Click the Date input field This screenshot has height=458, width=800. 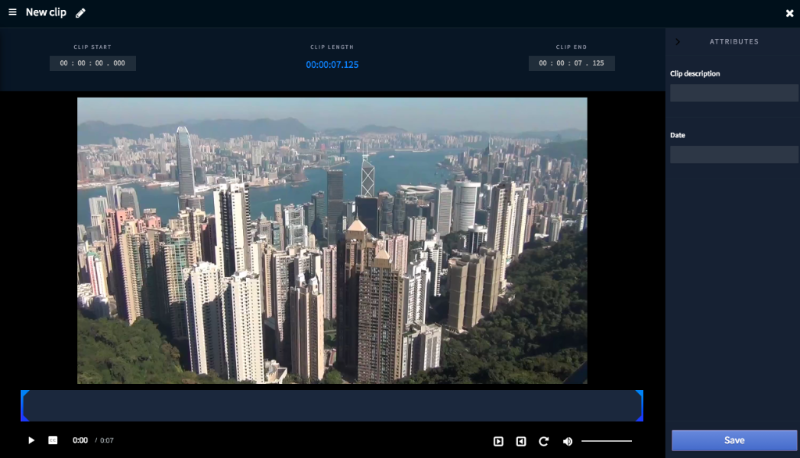[x=733, y=154]
